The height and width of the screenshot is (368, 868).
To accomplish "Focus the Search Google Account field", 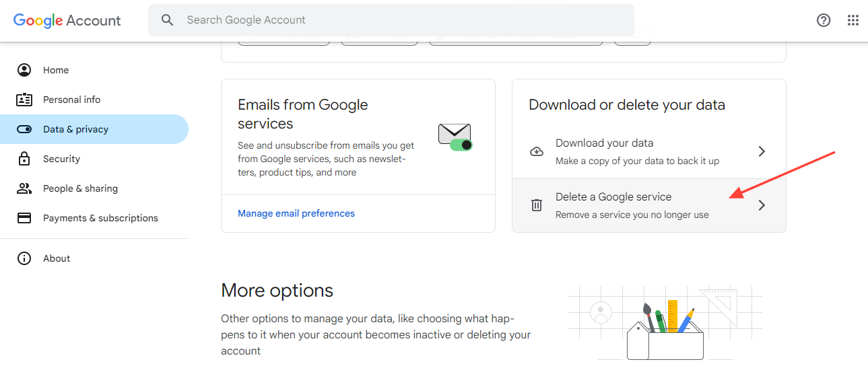I will click(x=391, y=20).
